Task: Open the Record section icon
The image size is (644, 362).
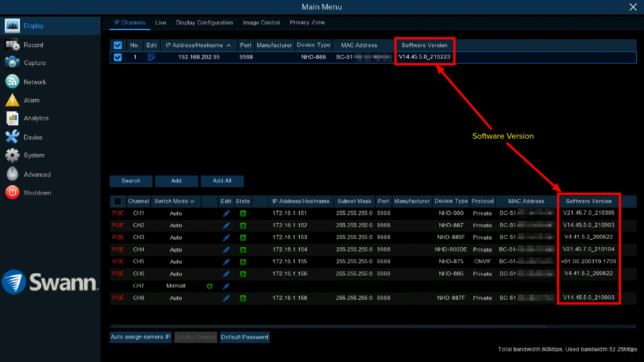Action: click(12, 45)
